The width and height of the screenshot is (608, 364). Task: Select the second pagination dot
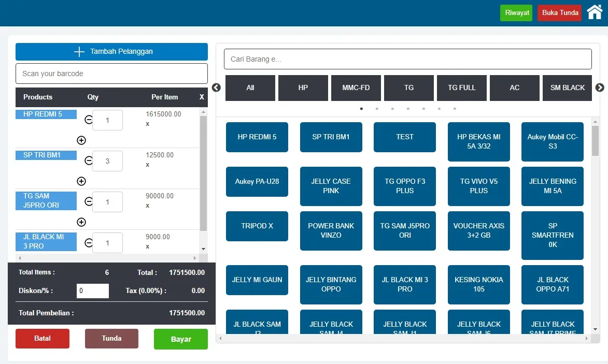[x=377, y=109]
